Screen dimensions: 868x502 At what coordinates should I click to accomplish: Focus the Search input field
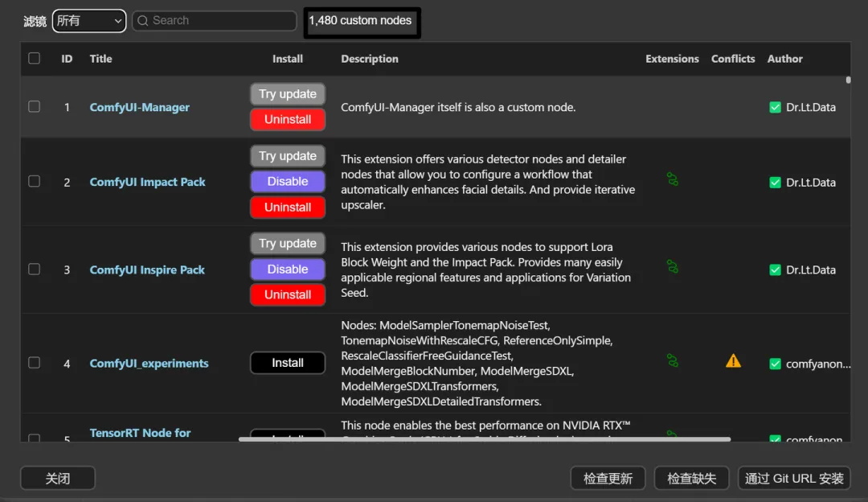[215, 20]
